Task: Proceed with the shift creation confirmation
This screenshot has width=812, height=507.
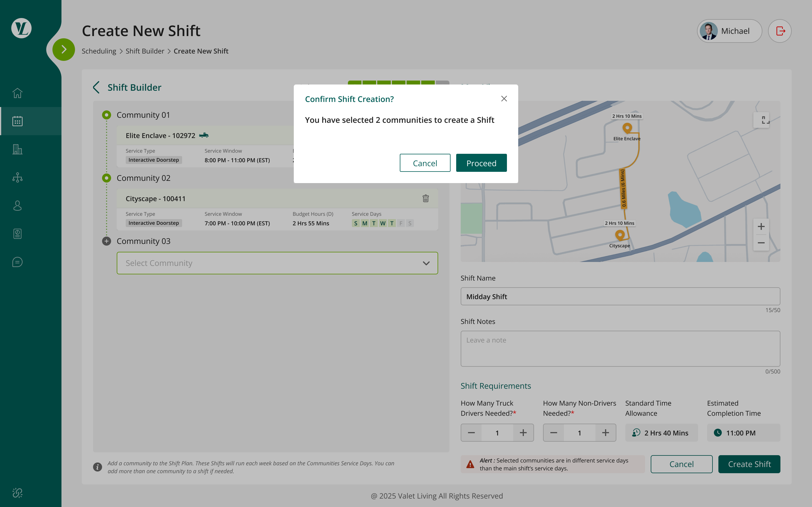Action: click(x=481, y=163)
